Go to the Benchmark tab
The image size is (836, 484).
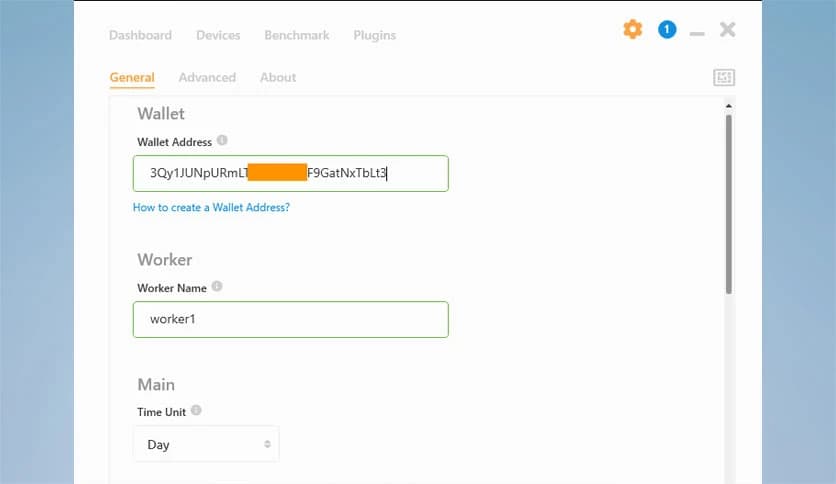point(296,35)
